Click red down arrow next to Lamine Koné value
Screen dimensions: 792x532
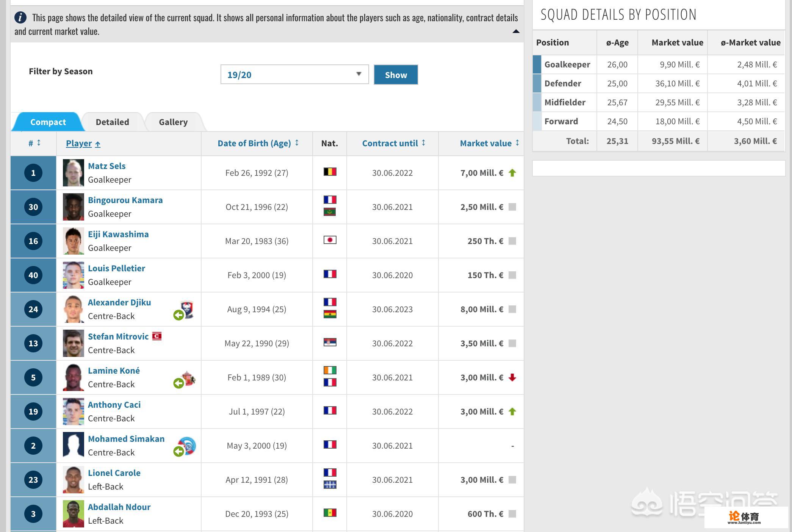pos(512,377)
